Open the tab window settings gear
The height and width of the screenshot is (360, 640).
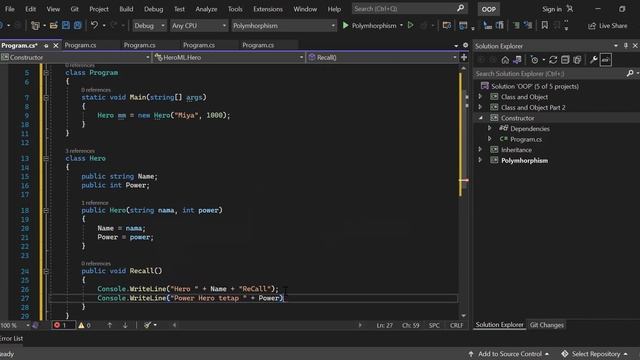click(465, 45)
